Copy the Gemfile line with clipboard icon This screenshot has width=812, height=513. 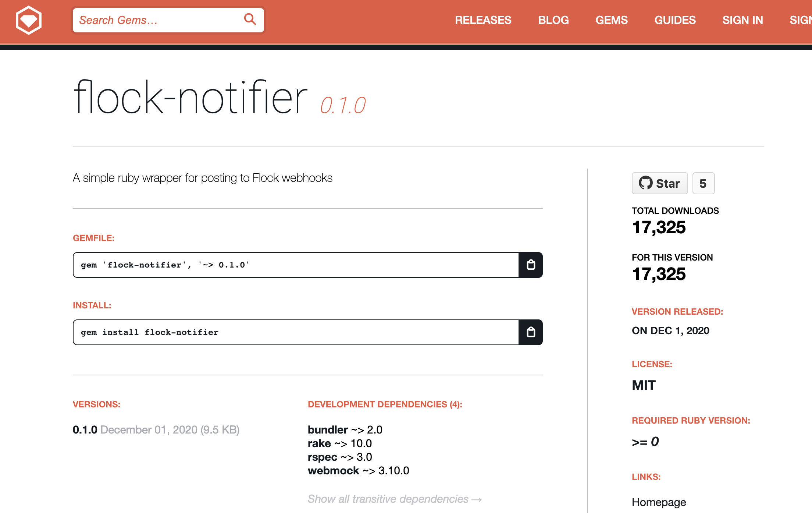[x=531, y=265]
